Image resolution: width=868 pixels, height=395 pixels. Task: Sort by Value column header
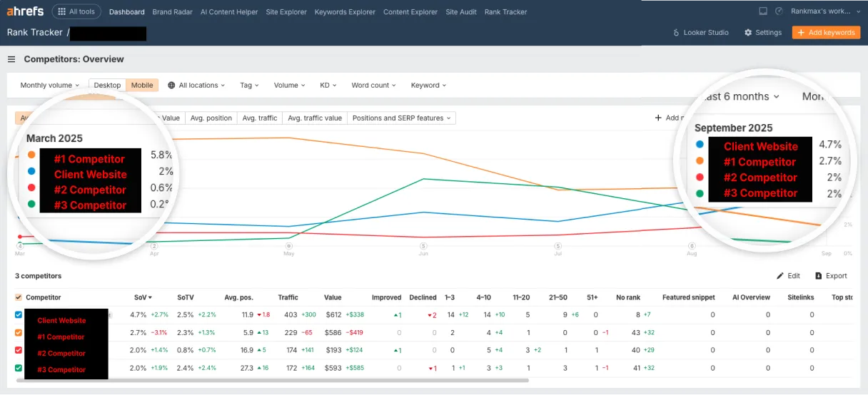pyautogui.click(x=333, y=297)
